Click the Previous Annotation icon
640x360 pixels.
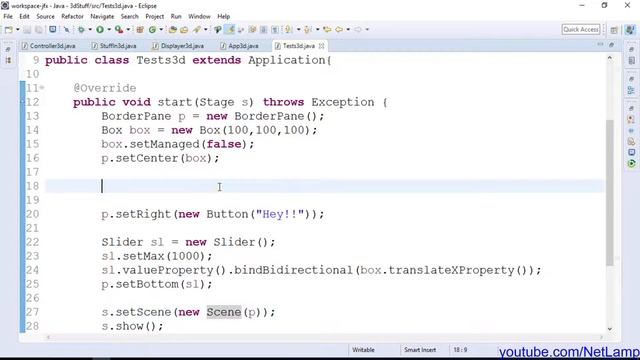click(307, 29)
